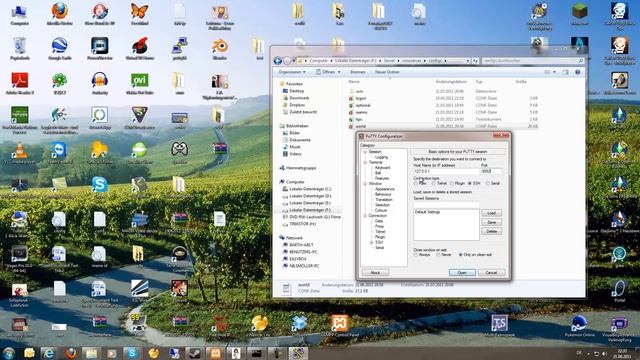Click the Delete session button in PuTTY
Viewport: 640px width, 360px height.
coord(491,231)
